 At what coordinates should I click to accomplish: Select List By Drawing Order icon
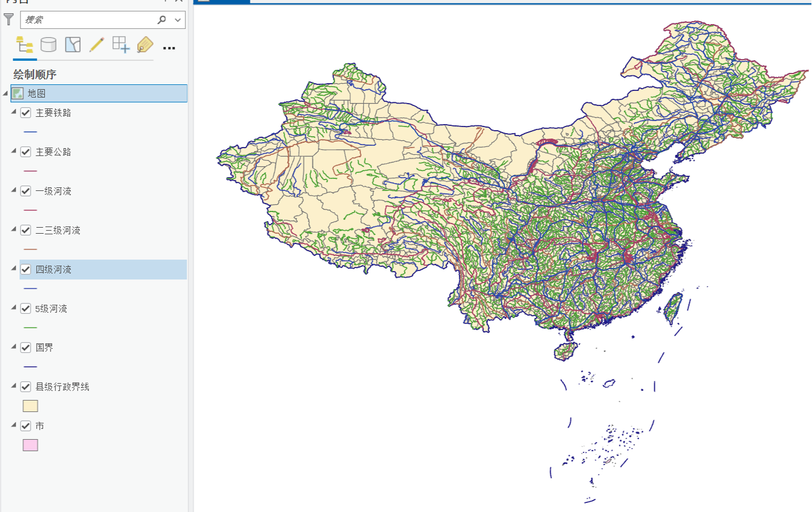coord(25,45)
